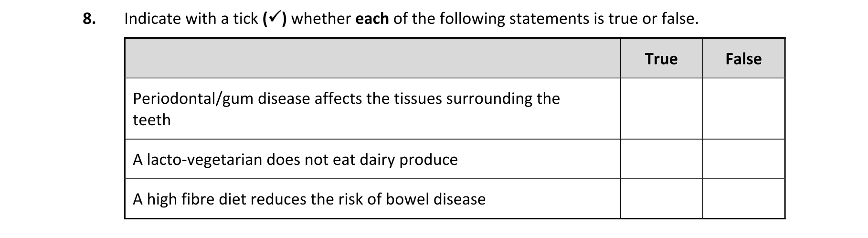Click the tick symbol in the instruction
The width and height of the screenshot is (868, 238).
[274, 19]
